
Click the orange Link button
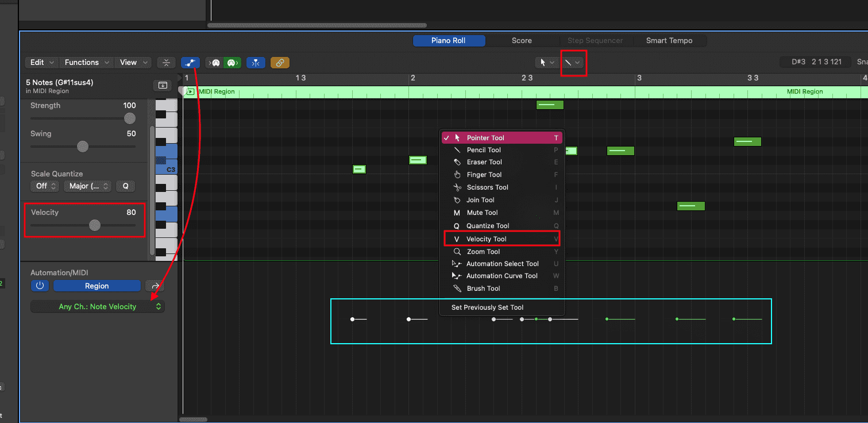[x=280, y=63]
